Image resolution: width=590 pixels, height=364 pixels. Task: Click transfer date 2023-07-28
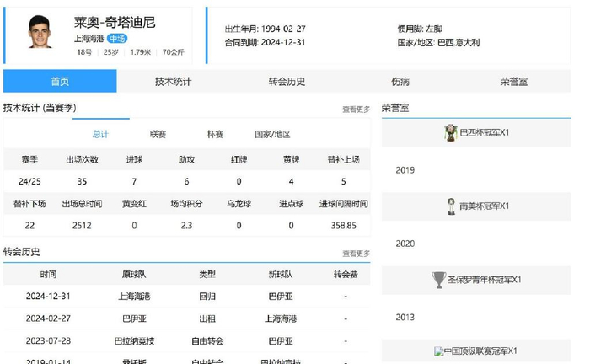point(48,340)
